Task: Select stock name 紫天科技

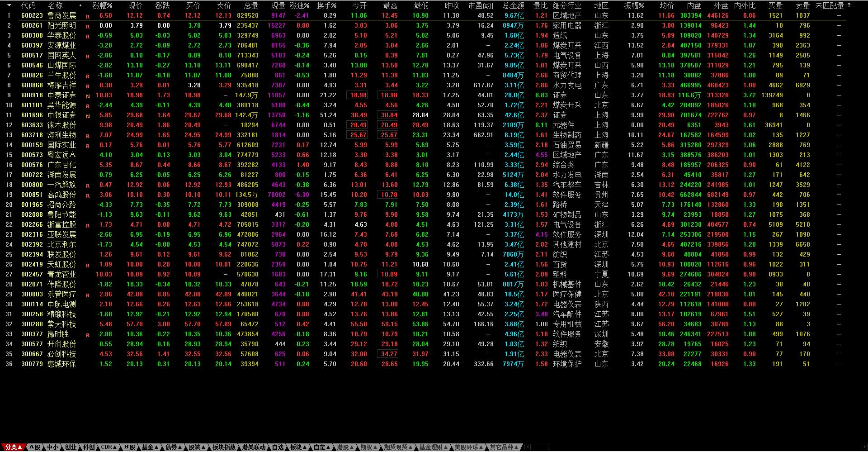Action: pyautogui.click(x=61, y=324)
